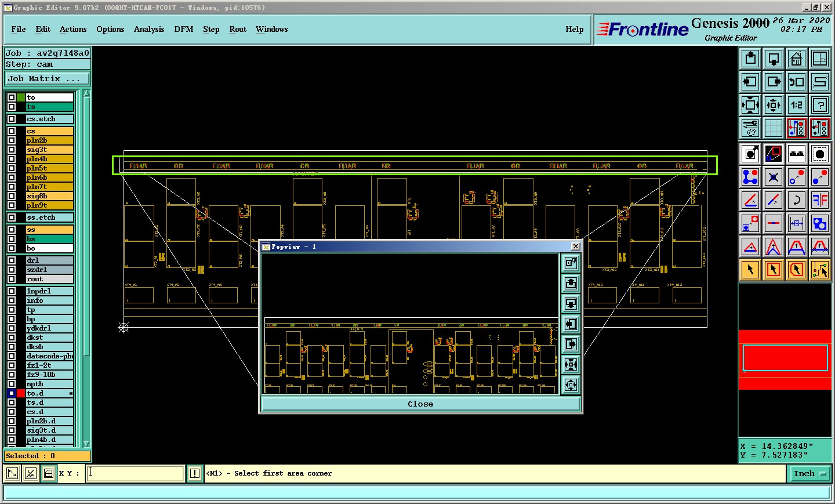
Task: Click layer list scrollbar down arrow
Action: 87,444
